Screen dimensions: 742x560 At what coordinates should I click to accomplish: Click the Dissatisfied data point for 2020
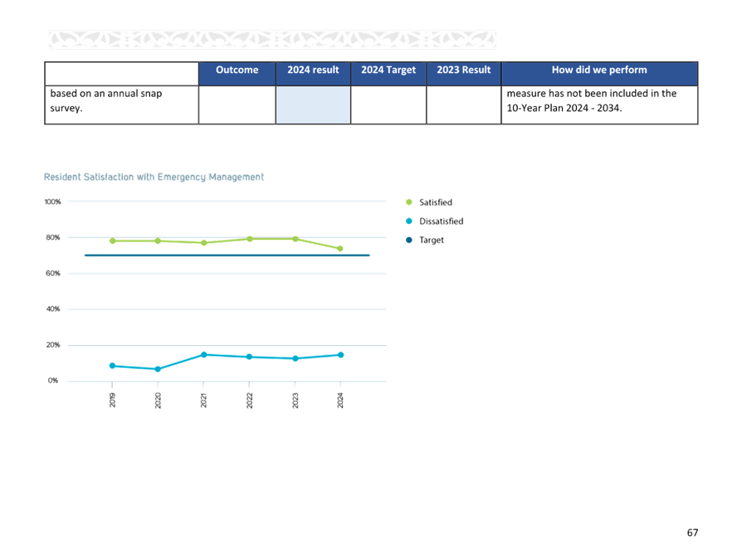(x=158, y=369)
